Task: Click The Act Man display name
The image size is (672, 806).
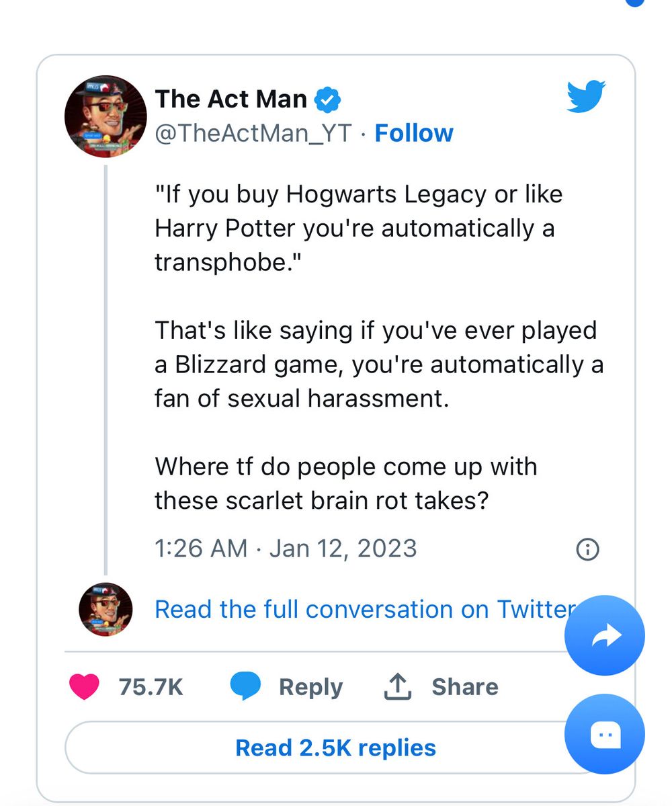Action: coord(231,99)
